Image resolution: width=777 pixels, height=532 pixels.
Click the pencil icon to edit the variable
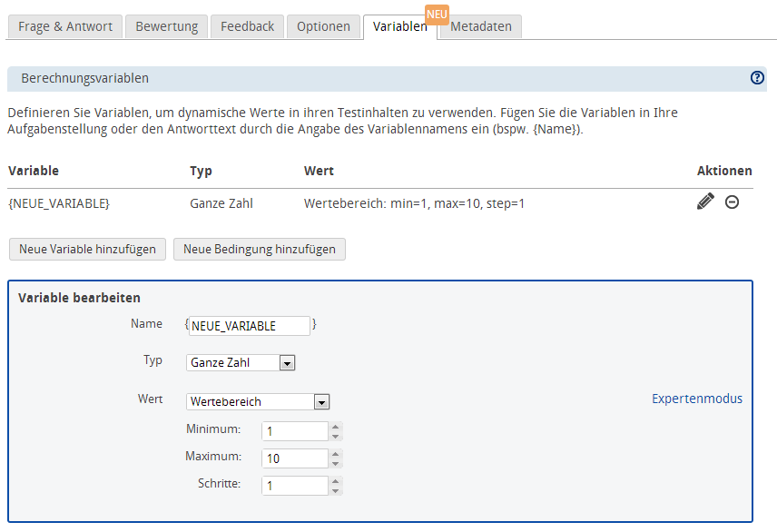click(705, 202)
